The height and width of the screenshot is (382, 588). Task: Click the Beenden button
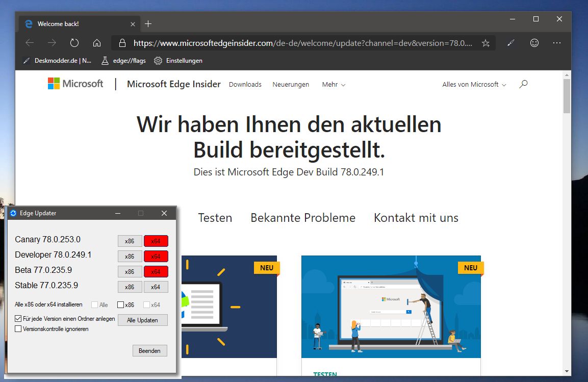click(x=149, y=351)
